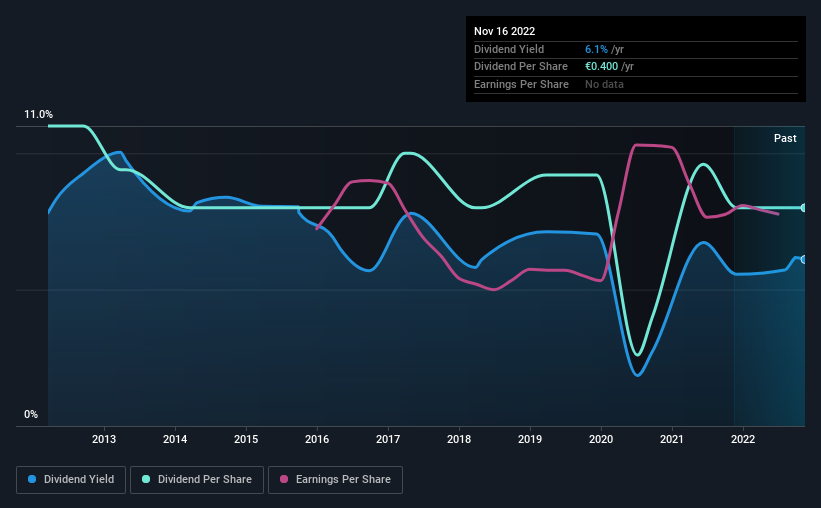This screenshot has width=821, height=508.
Task: Click the 2014 x-axis label
Action: [x=175, y=439]
